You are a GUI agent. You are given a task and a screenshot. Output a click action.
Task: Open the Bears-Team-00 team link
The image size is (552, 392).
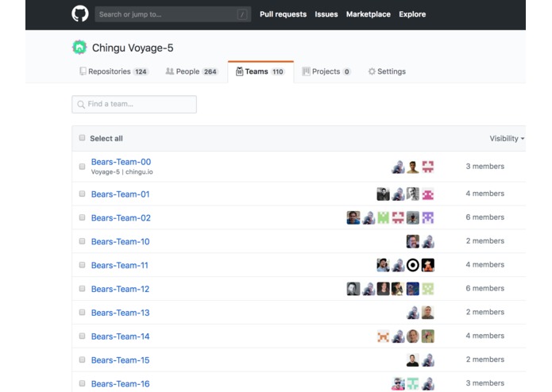click(x=121, y=162)
